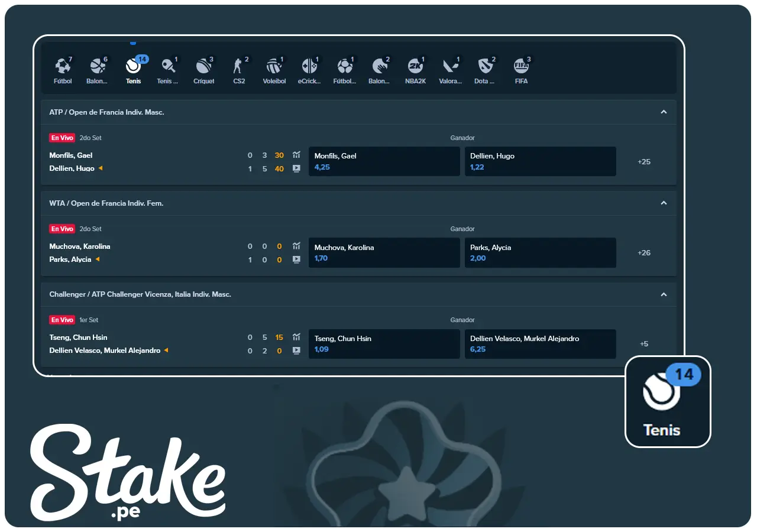The image size is (757, 532).
Task: Bet on Monfils, Gael at odds 4,25
Action: (384, 161)
